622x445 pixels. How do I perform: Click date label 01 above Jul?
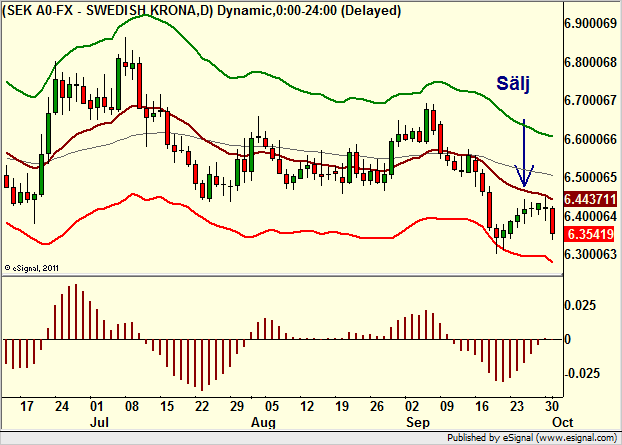(96, 407)
